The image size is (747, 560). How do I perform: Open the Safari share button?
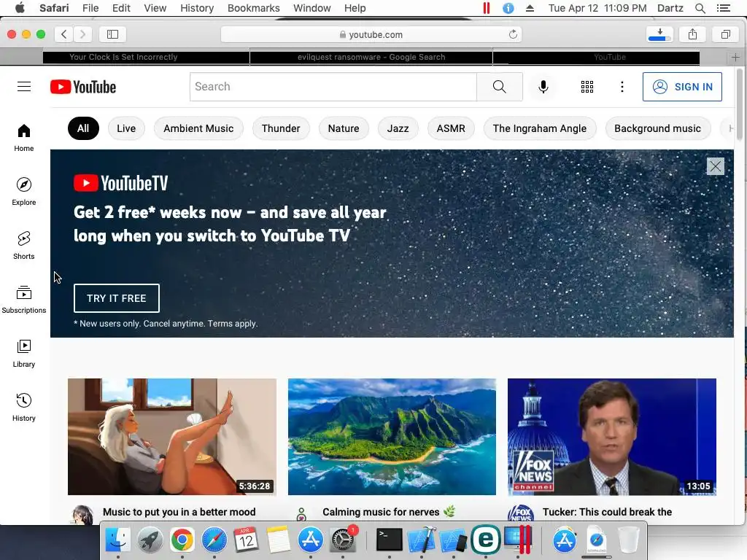tap(693, 34)
